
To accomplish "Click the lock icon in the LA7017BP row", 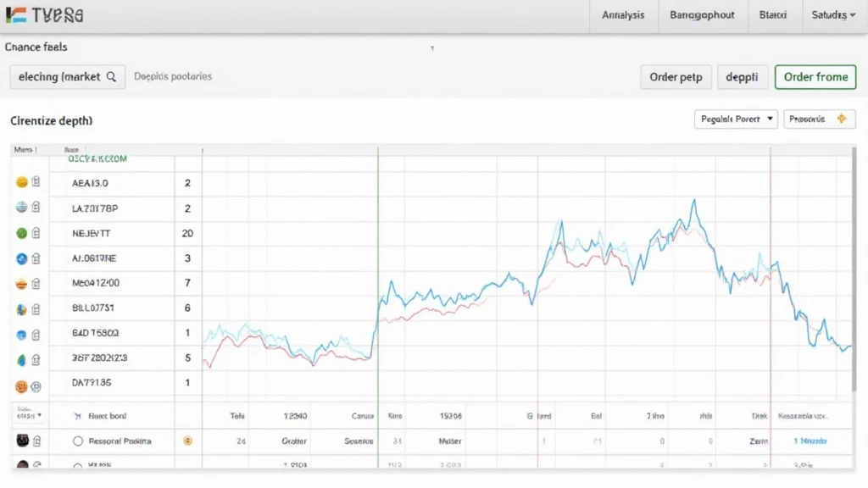I will [x=36, y=208].
